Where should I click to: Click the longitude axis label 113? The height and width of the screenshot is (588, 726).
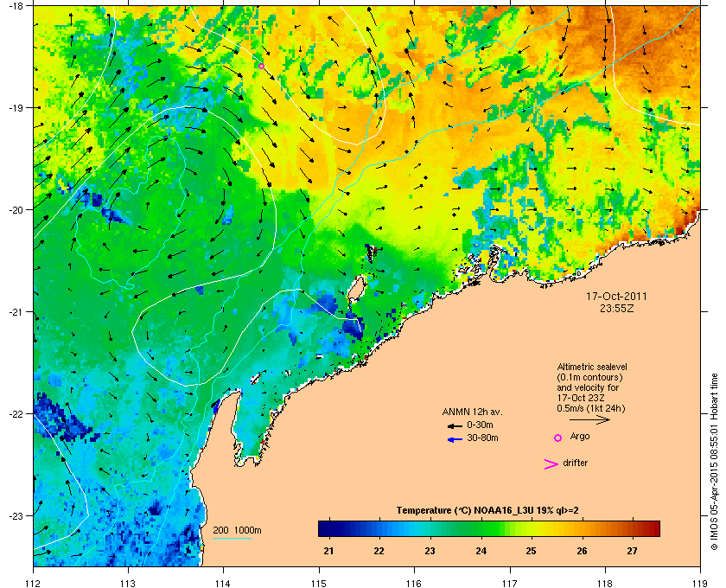(128, 584)
